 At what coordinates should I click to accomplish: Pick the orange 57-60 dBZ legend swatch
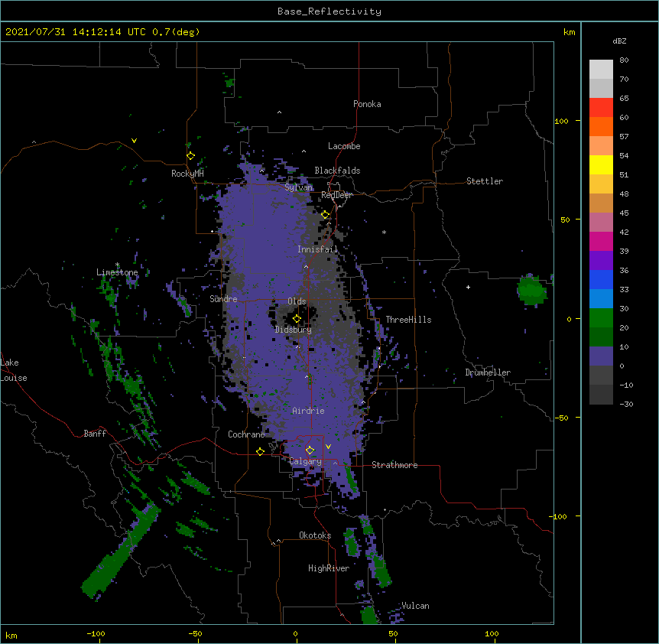[x=601, y=126]
